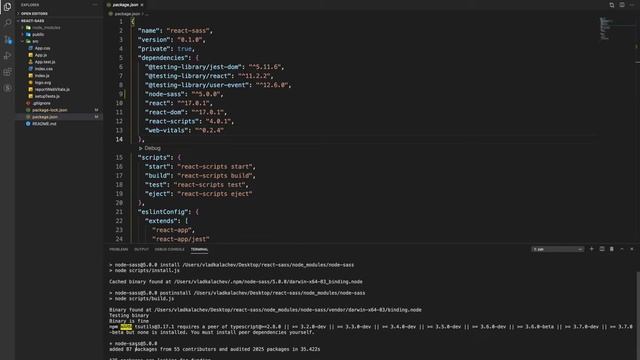Open the Explorer view in activity bar
Image resolution: width=640 pixels, height=360 pixels.
(x=7, y=7)
